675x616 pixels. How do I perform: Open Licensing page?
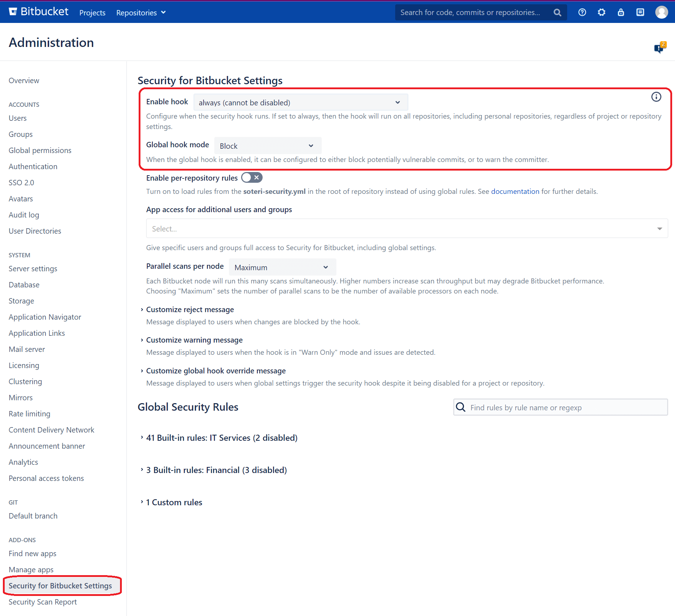(x=24, y=366)
